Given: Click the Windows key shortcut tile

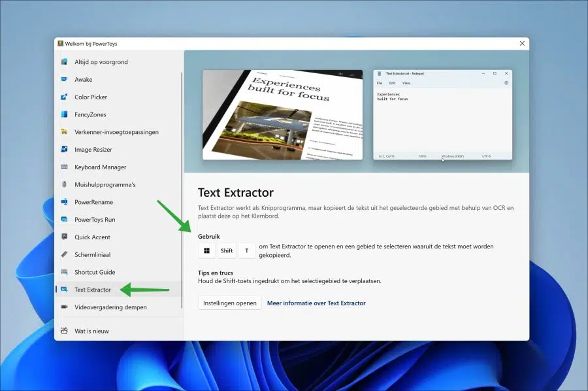Looking at the screenshot, I should [x=206, y=250].
